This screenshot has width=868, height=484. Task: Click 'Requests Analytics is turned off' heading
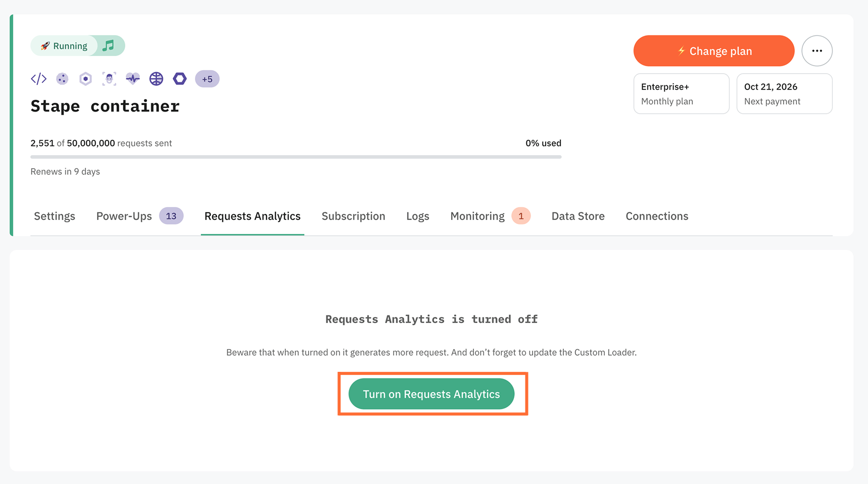point(431,319)
